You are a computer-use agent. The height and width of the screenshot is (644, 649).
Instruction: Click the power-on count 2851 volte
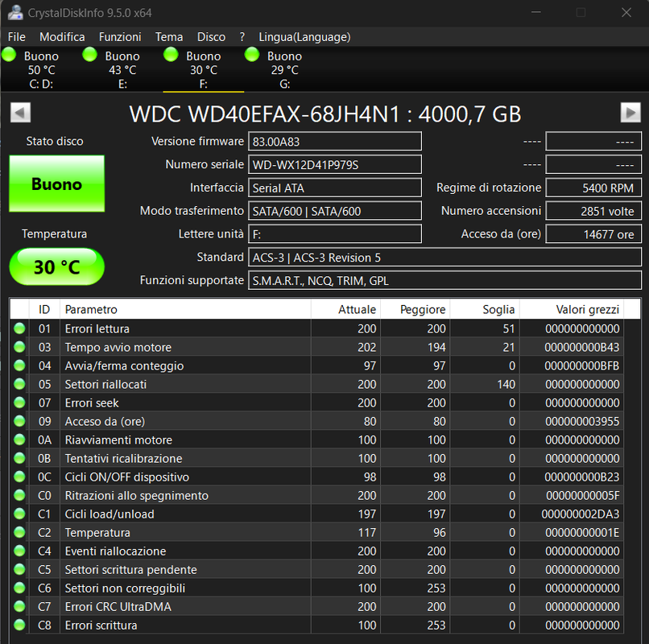pos(593,211)
